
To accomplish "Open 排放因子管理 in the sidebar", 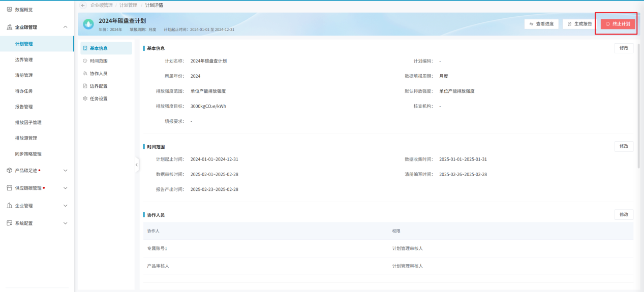I will 28,122.
